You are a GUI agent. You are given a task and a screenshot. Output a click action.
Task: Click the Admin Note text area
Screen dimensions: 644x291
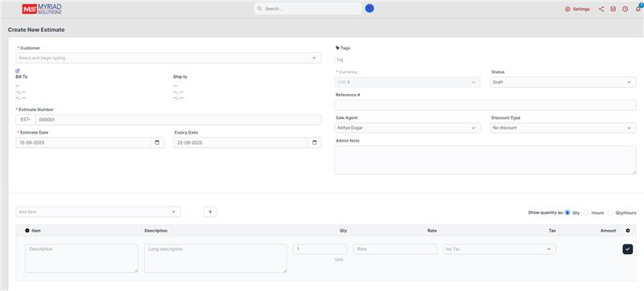485,160
